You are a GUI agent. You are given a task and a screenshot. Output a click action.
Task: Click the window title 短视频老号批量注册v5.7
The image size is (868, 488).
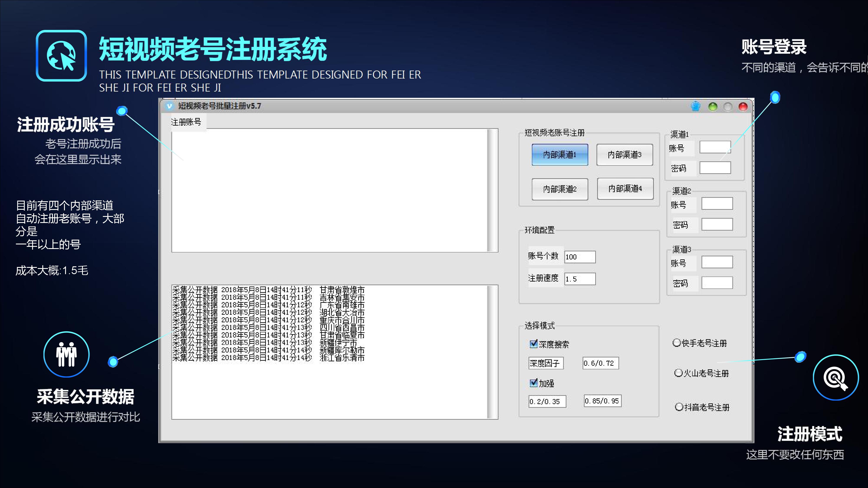click(219, 106)
